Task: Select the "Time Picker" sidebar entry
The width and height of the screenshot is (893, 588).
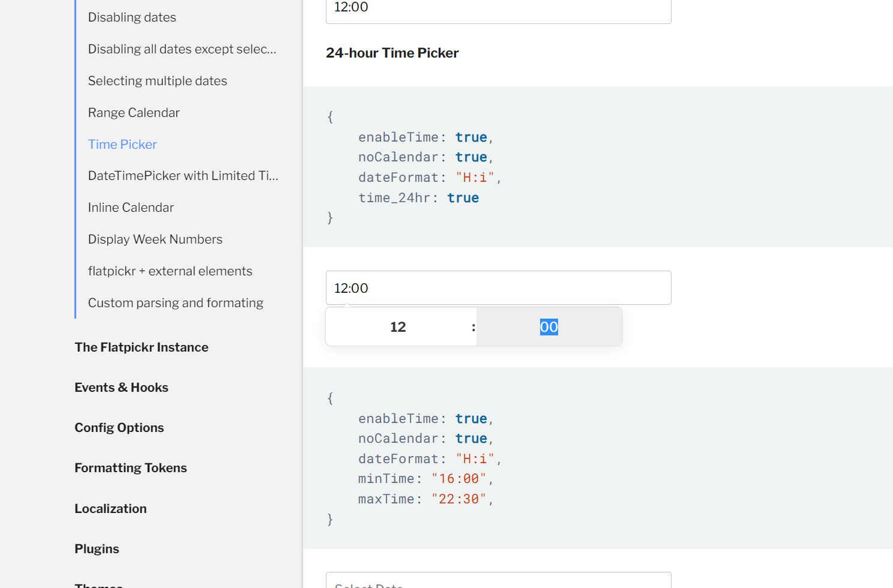Action: click(122, 144)
